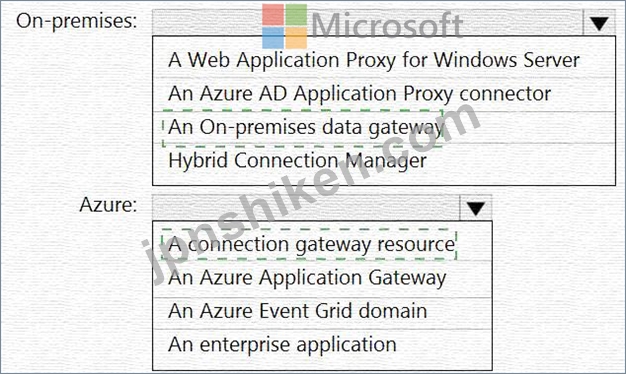Choose An Azure AD Application Proxy connector
Image resolution: width=626 pixels, height=374 pixels.
pos(360,94)
